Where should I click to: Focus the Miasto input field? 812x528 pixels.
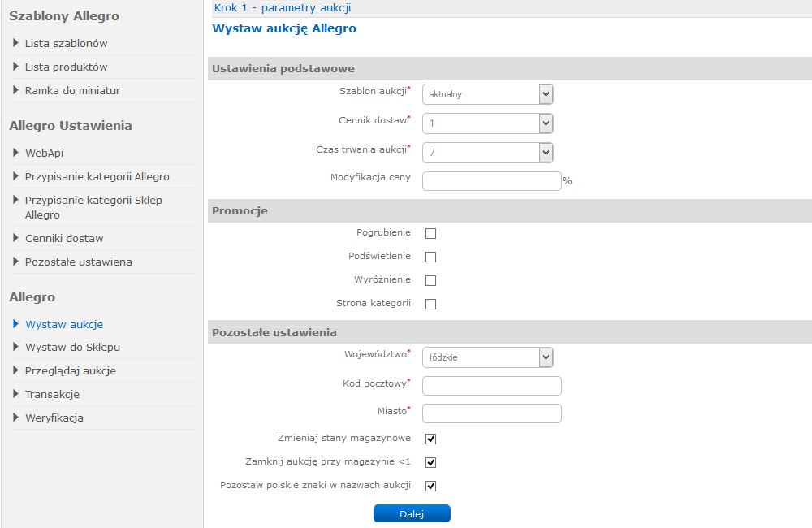click(492, 413)
